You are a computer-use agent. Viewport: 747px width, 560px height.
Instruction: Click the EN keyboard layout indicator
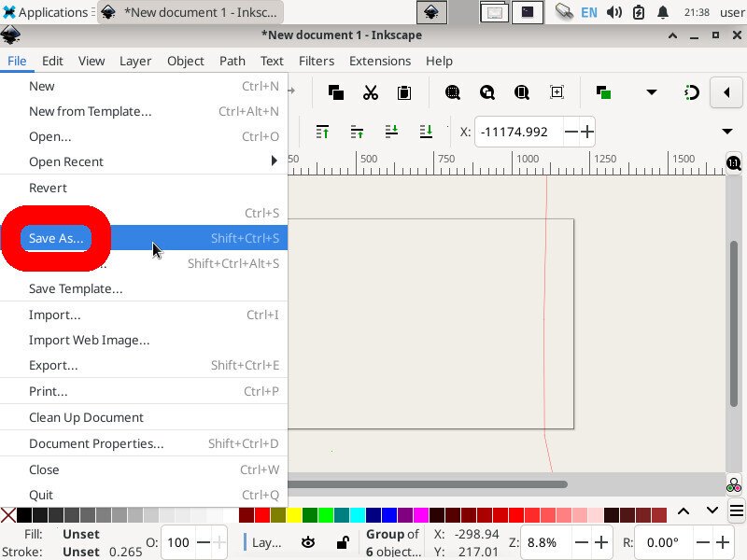(589, 12)
